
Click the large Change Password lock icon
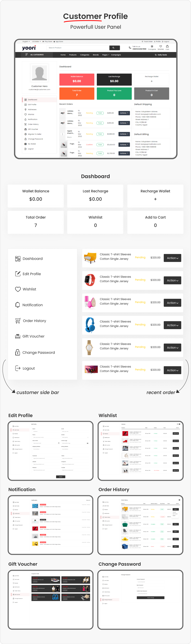pyautogui.click(x=18, y=352)
